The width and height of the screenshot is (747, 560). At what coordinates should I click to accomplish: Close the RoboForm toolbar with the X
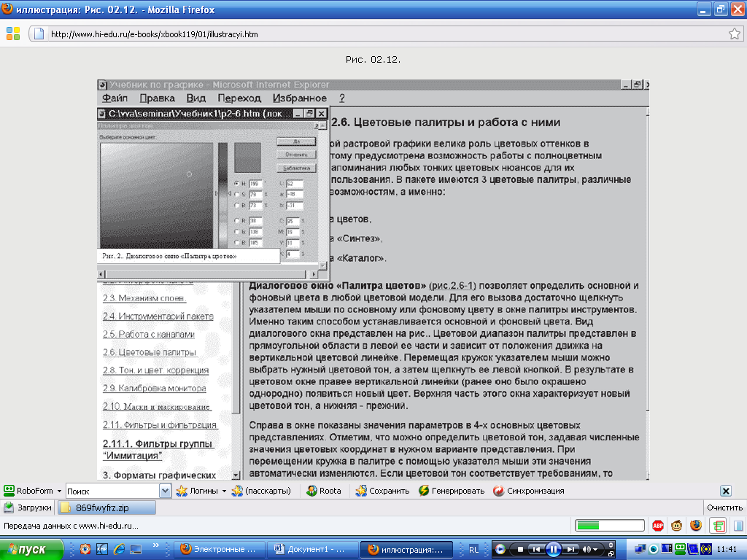(x=726, y=491)
